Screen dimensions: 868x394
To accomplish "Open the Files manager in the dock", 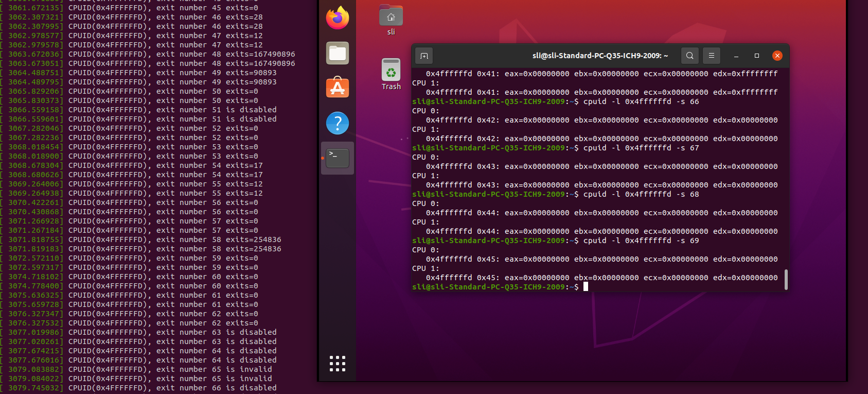I will point(338,53).
